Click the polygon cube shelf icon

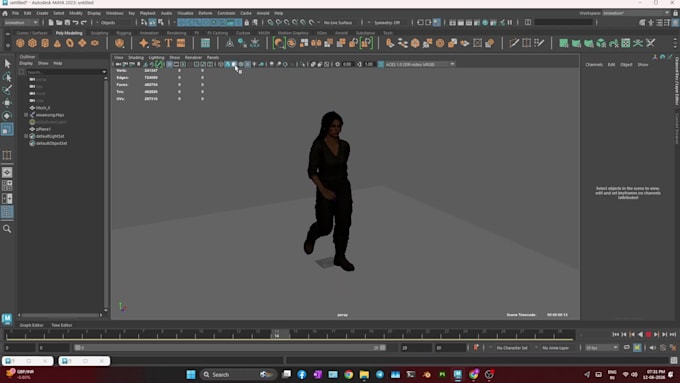[33, 43]
